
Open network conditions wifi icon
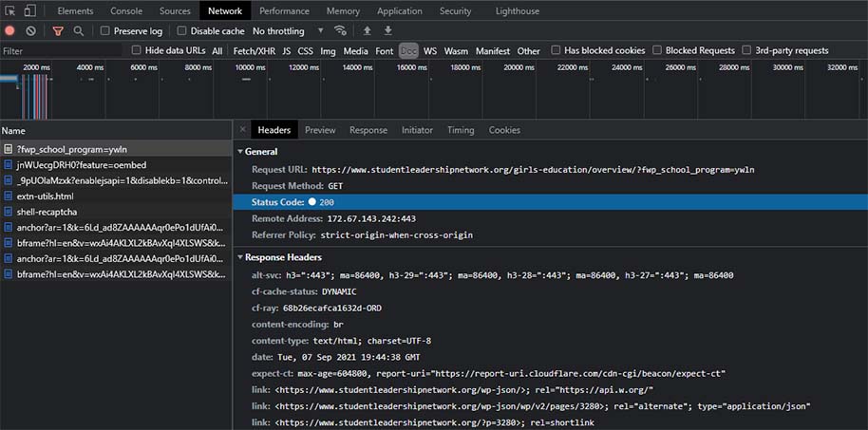click(340, 31)
